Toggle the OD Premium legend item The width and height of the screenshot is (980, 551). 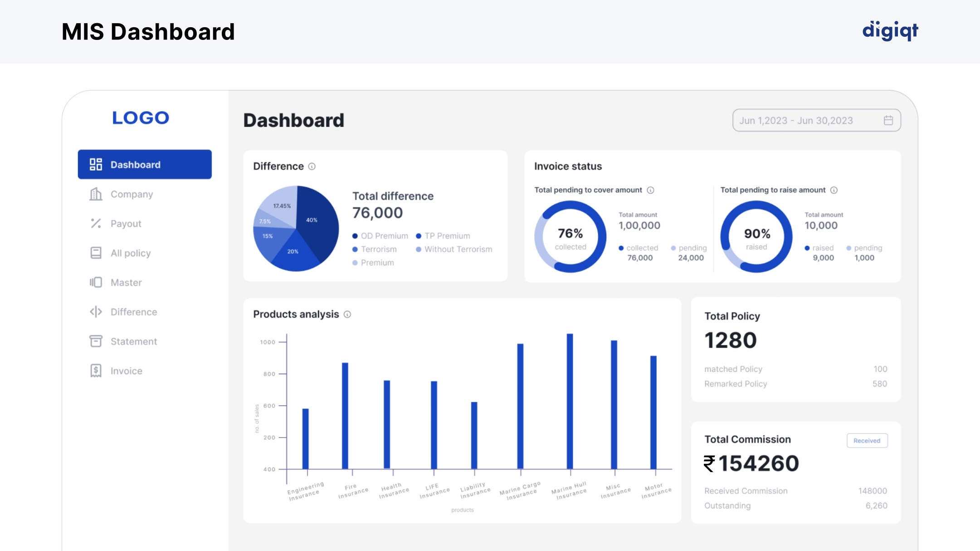pyautogui.click(x=380, y=236)
